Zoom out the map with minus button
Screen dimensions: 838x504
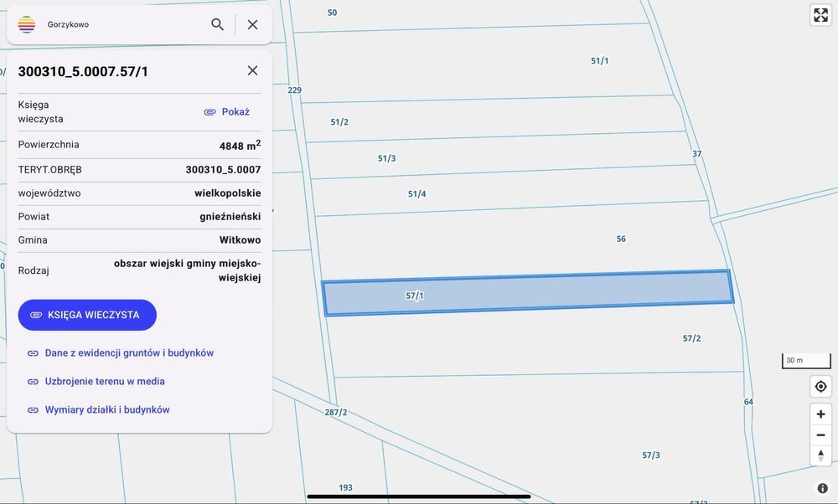tap(821, 435)
